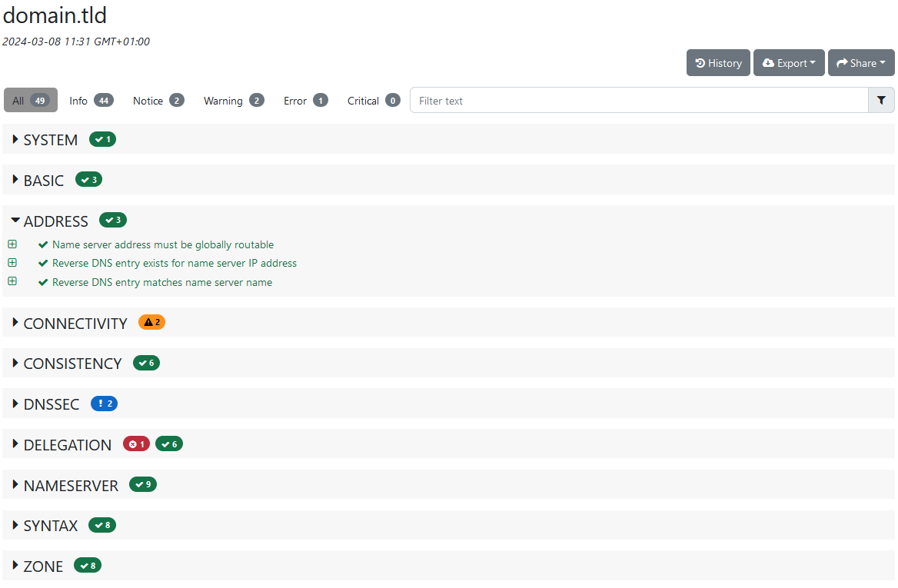898x588 pixels.
Task: Click the history rewind icon on History button
Action: [701, 62]
